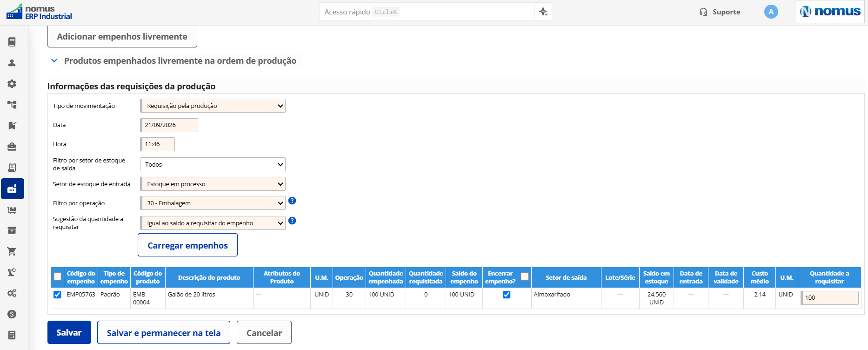Toggle the Encerrar empenho checkbox in row
The image size is (868, 350).
click(x=507, y=295)
